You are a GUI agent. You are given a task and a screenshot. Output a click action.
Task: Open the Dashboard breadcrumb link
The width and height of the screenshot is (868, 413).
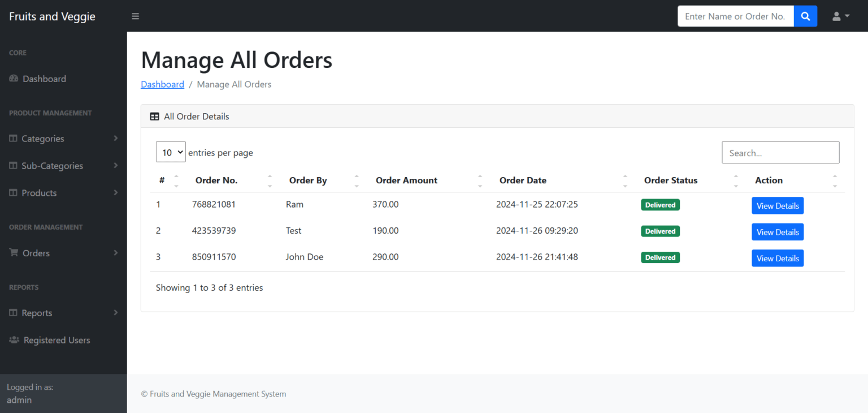[162, 84]
